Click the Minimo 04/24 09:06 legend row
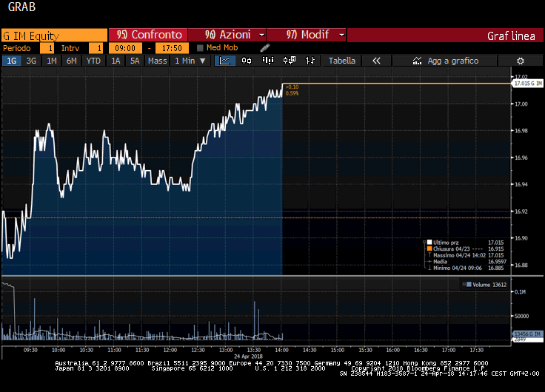This screenshot has height=392, width=545. (x=466, y=268)
